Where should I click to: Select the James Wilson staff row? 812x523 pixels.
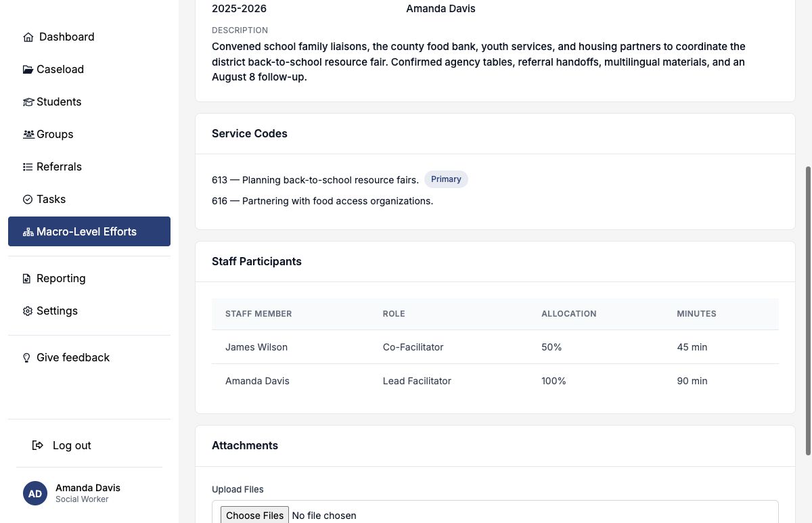pos(495,347)
